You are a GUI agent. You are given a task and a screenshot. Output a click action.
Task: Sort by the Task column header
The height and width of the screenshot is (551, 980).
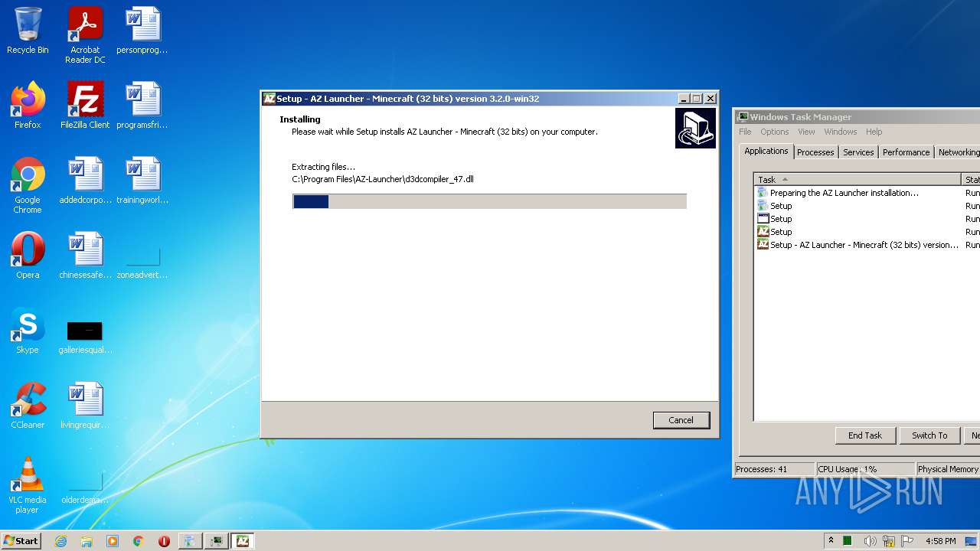point(857,179)
